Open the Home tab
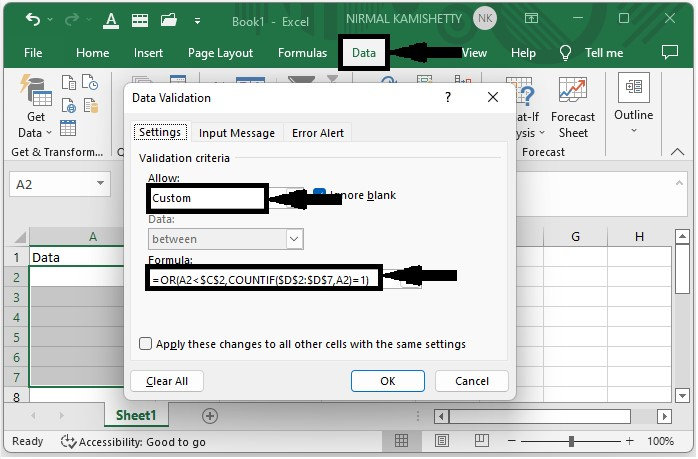The width and height of the screenshot is (698, 459). [x=93, y=53]
